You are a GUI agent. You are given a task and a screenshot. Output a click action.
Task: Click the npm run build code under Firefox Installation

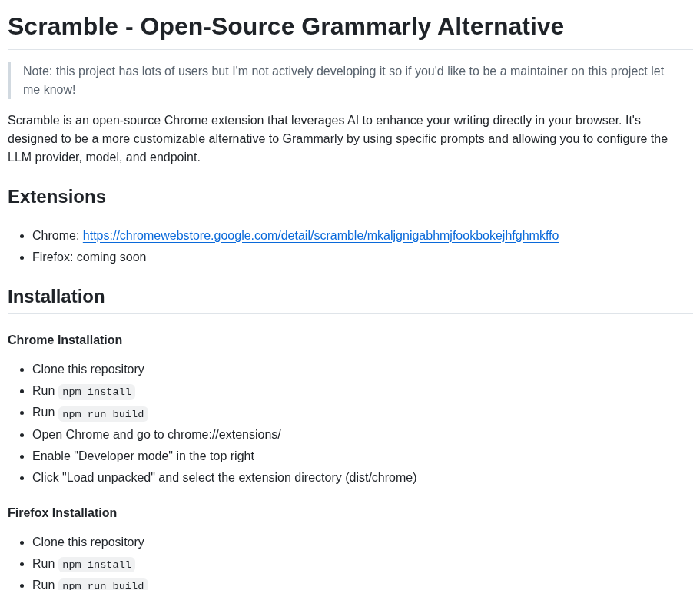103,585
